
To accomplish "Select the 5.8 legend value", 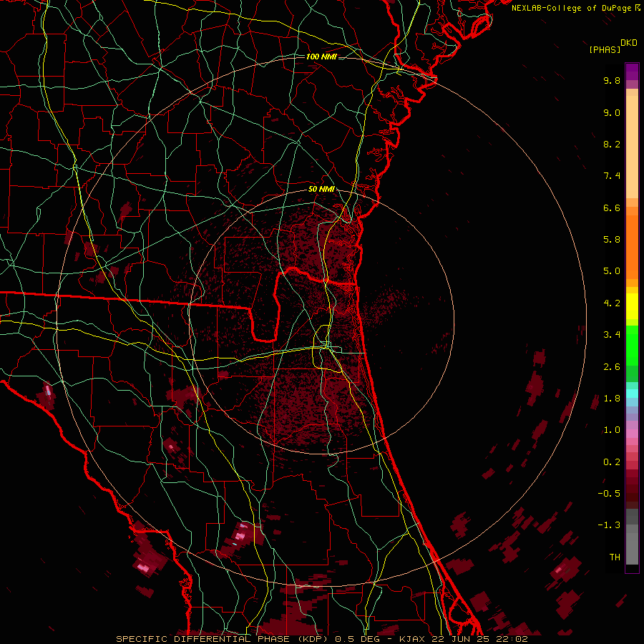I will tap(612, 240).
